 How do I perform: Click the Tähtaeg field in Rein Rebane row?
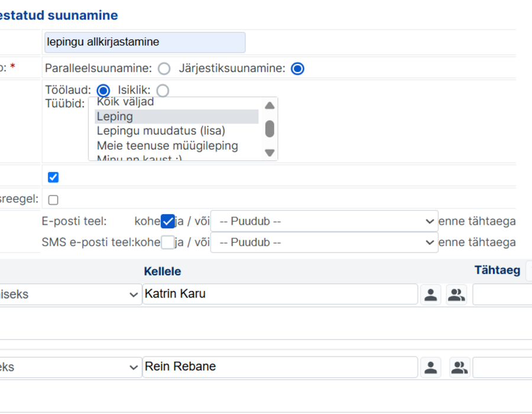click(x=502, y=367)
